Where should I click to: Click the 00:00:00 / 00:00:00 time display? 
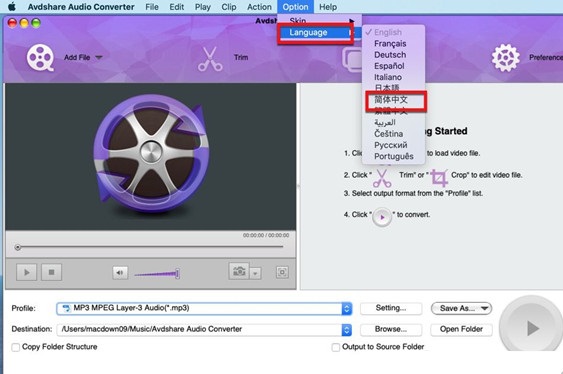266,235
